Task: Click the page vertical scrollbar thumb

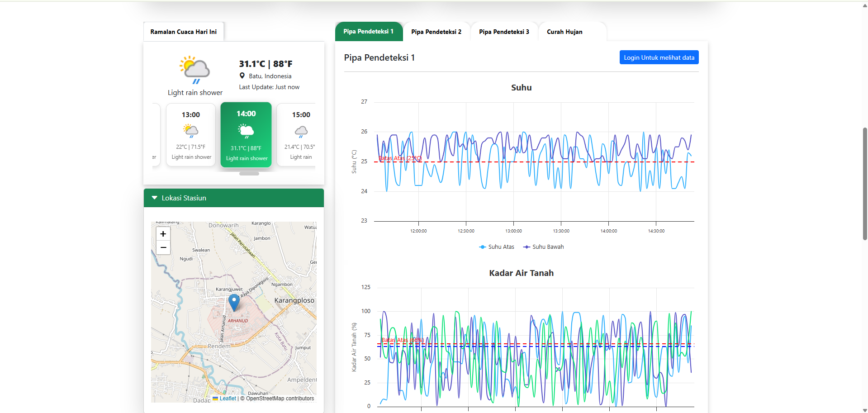Action: pos(865,183)
